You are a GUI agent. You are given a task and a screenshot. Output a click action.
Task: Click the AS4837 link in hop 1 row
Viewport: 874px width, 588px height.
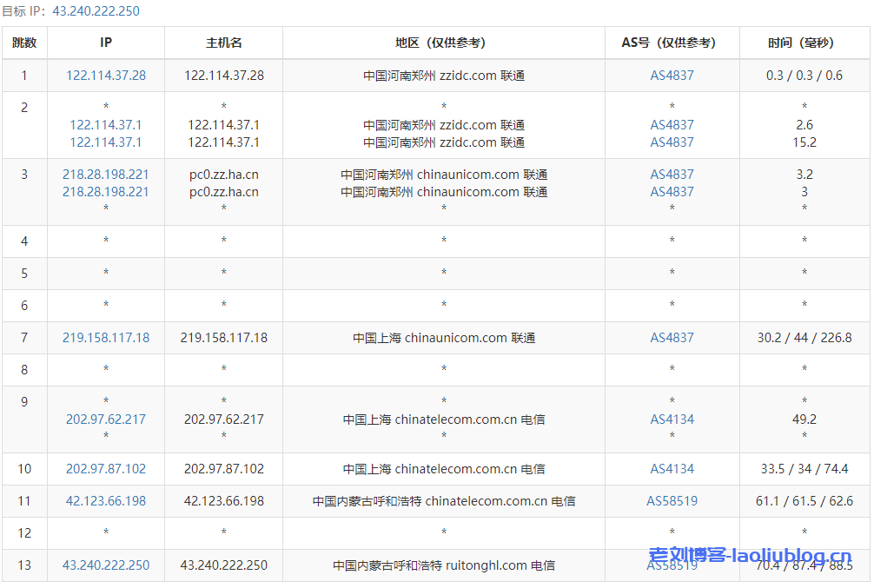point(672,76)
